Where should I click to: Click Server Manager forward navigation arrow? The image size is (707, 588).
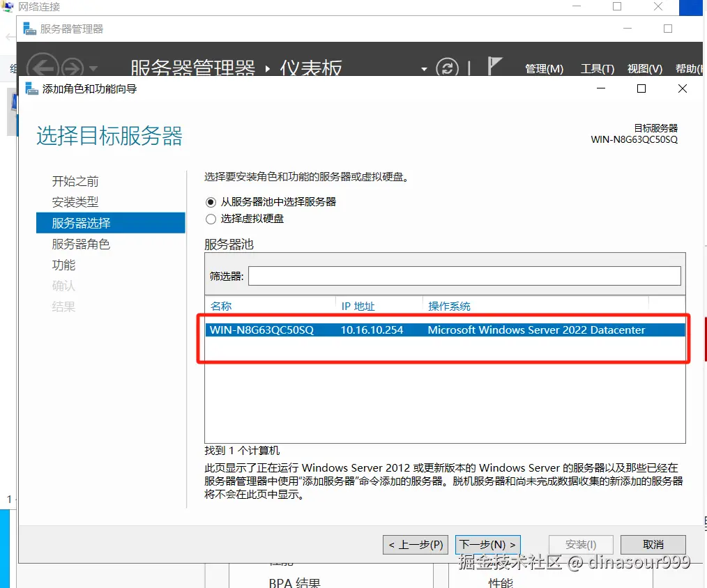click(x=73, y=68)
